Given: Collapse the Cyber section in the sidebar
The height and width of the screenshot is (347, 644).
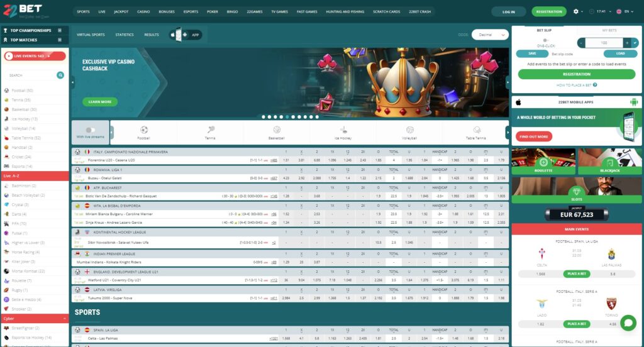Looking at the screenshot, I should tap(65, 319).
